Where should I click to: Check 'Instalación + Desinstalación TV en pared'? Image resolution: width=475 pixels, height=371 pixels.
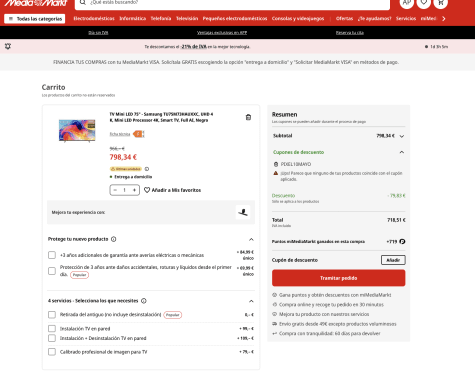[x=52, y=338]
